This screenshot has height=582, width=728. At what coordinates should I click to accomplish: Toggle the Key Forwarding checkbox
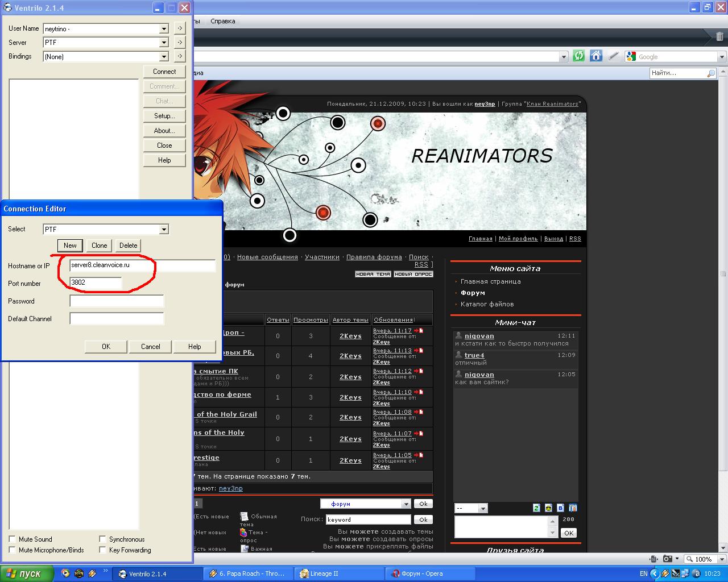[102, 550]
